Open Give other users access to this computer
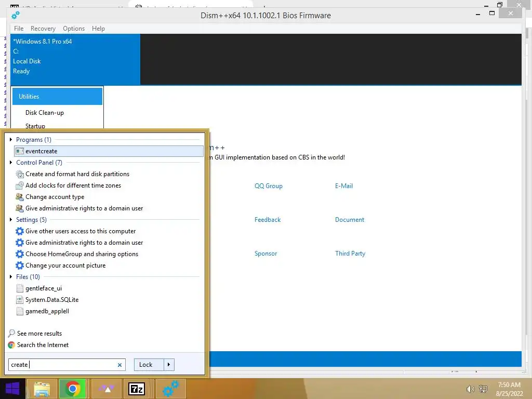Viewport: 532px width, 399px height. (x=81, y=231)
